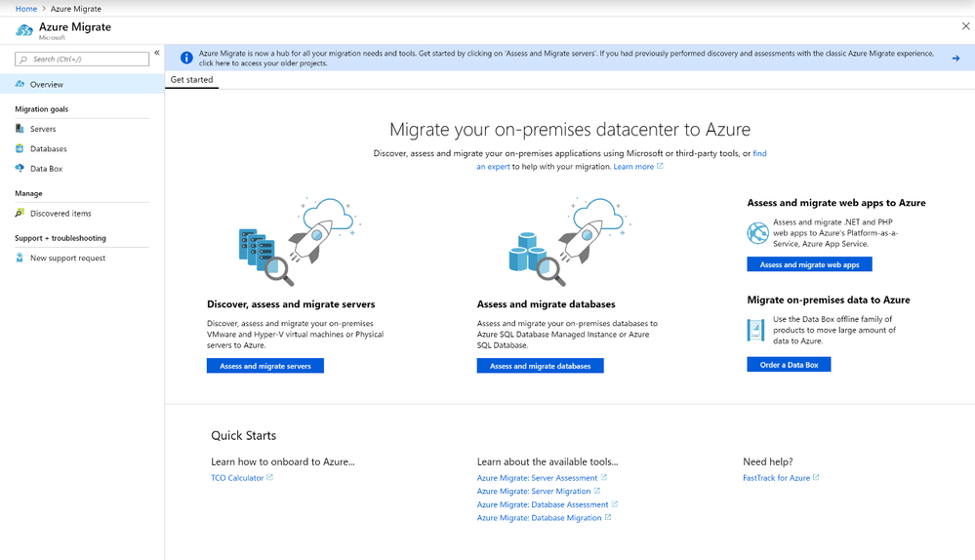
Task: Click the Azure Migrate cloud logo icon
Action: click(24, 30)
